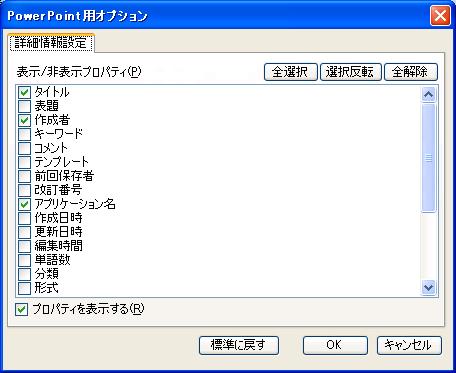This screenshot has height=373, width=456.
Task: Invert selection with 選択反転 button
Action: pyautogui.click(x=350, y=72)
